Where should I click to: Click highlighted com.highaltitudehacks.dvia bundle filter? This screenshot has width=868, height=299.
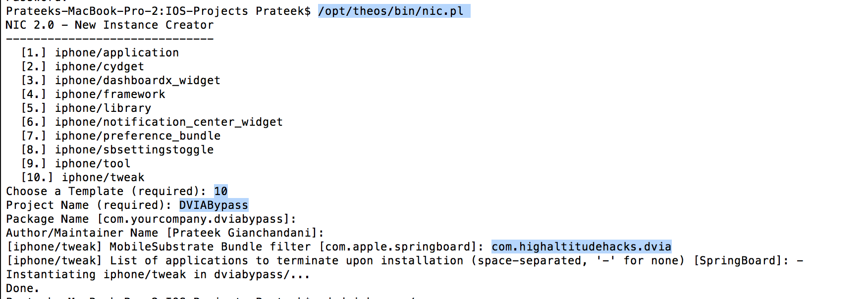pyautogui.click(x=582, y=247)
